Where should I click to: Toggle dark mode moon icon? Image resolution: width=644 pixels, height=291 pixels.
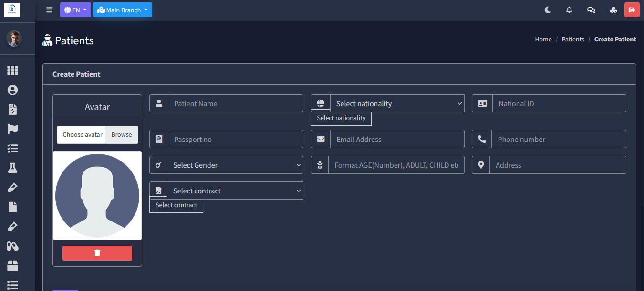(x=548, y=10)
